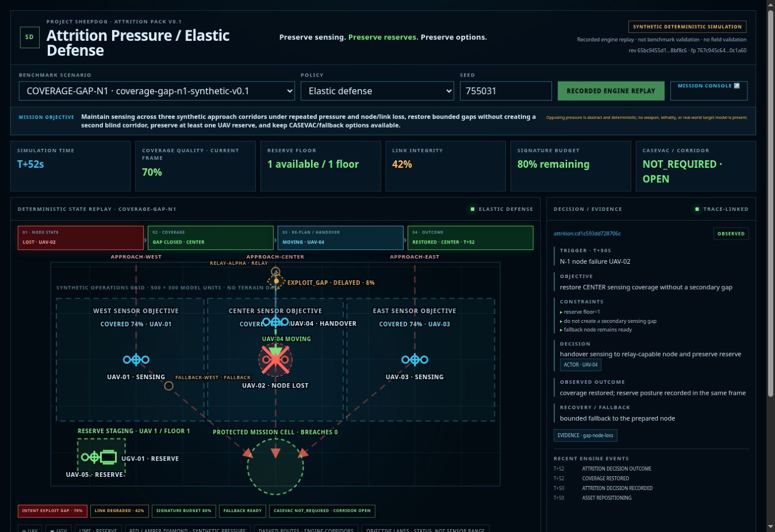Click the Coverage Quality 70% value
The width and height of the screenshot is (775, 532).
pos(152,172)
